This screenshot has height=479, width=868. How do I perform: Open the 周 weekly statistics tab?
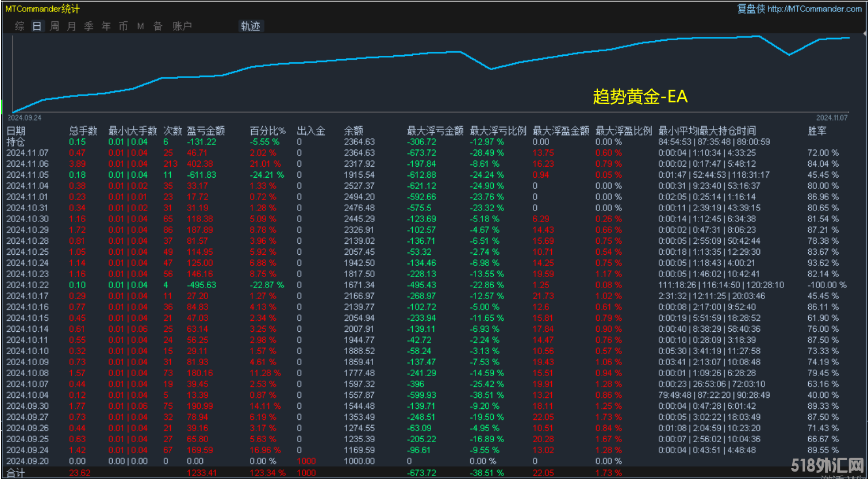(54, 26)
